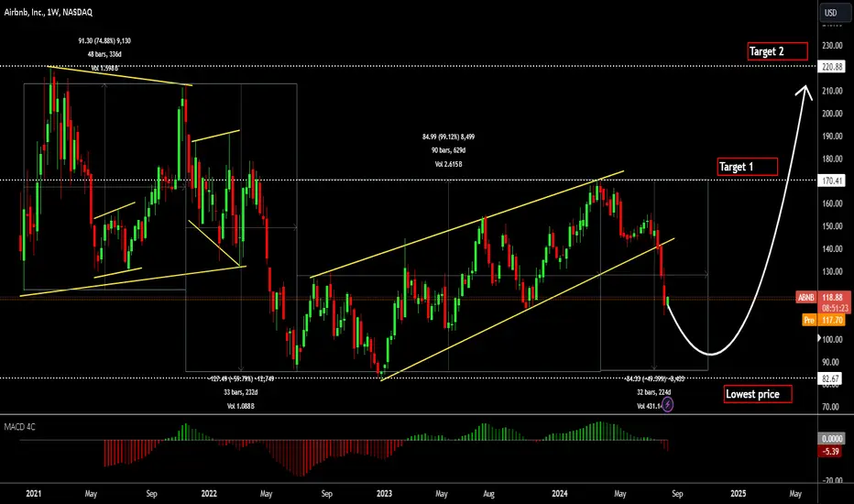
Task: Select measurement text 84.99 (99.12%) 8,499
Action: 448,137
